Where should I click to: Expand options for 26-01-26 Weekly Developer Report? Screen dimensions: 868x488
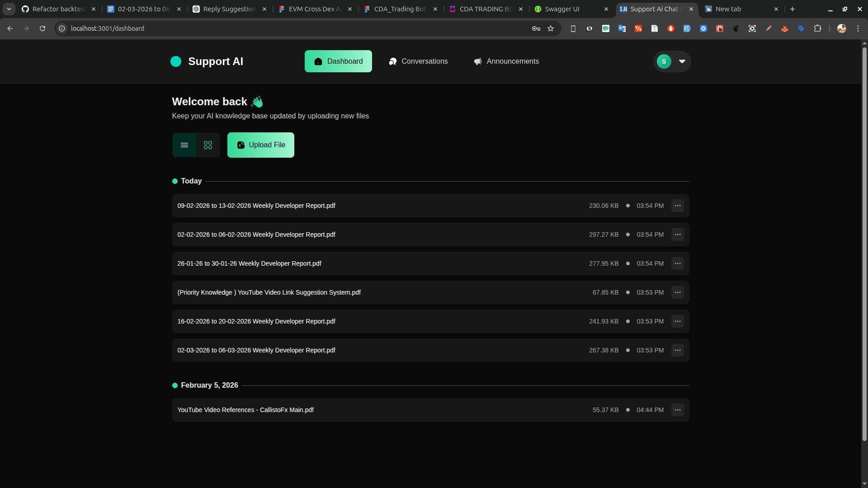[677, 263]
